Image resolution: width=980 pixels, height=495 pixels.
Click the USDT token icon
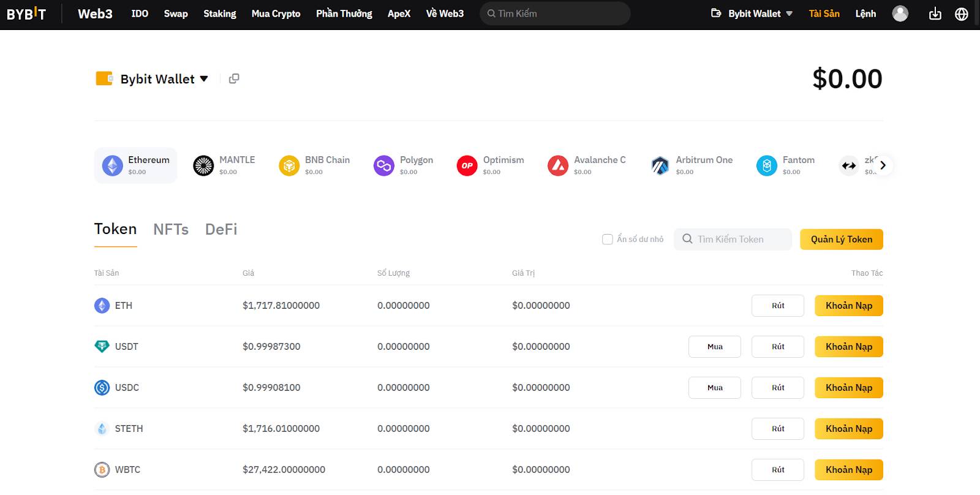tap(102, 346)
